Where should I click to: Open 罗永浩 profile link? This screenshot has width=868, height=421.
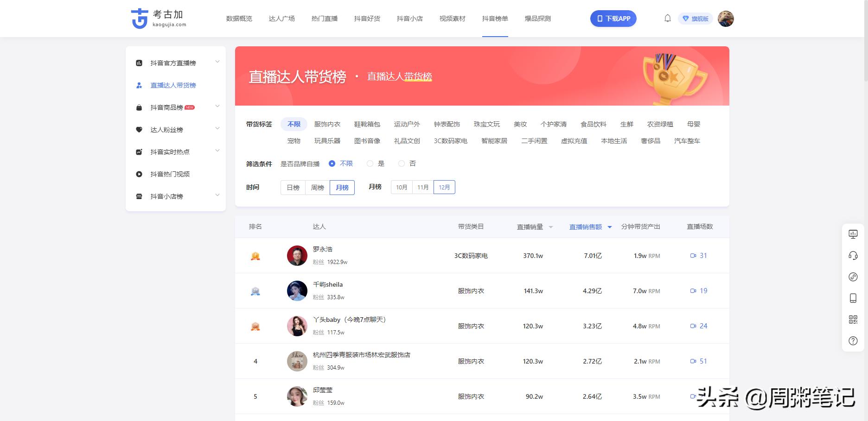coord(323,249)
